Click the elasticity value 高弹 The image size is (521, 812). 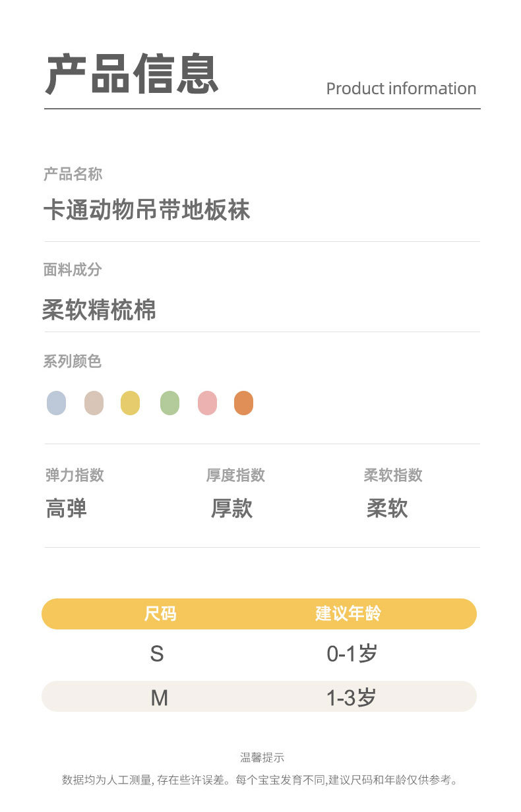[67, 509]
